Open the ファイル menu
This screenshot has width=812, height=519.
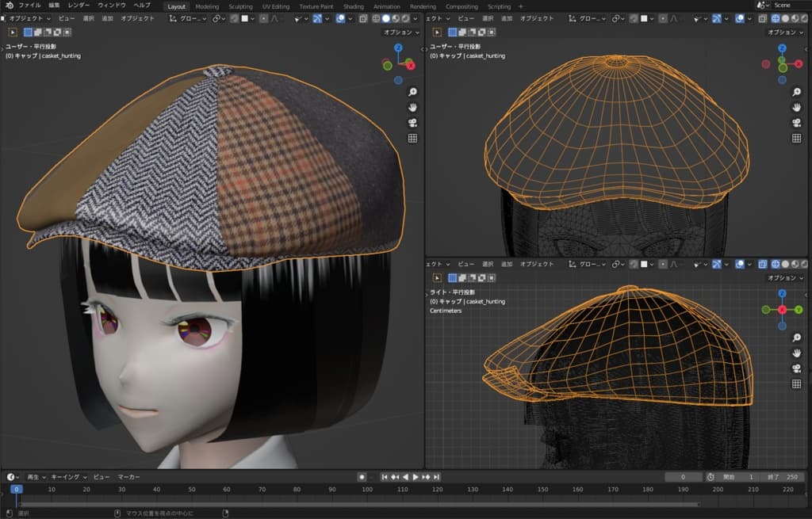click(29, 6)
